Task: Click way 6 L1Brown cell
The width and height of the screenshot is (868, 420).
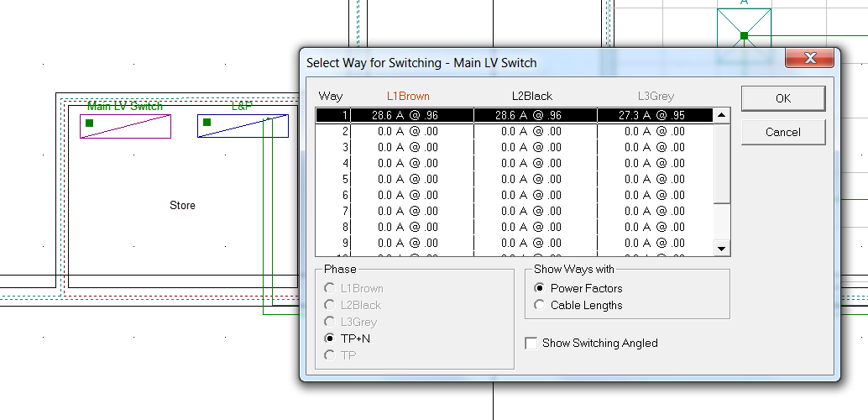Action: click(x=412, y=195)
